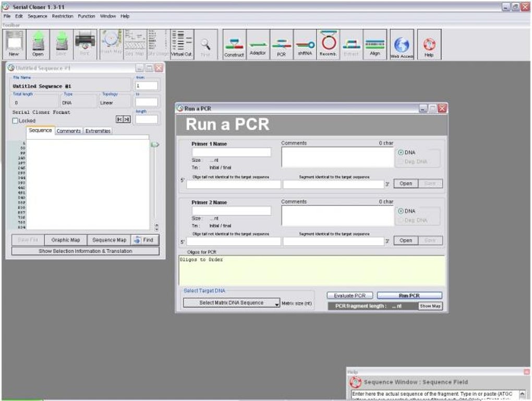This screenshot has height=401, width=532.
Task: Switch to the Comments tab
Action: pyautogui.click(x=69, y=131)
